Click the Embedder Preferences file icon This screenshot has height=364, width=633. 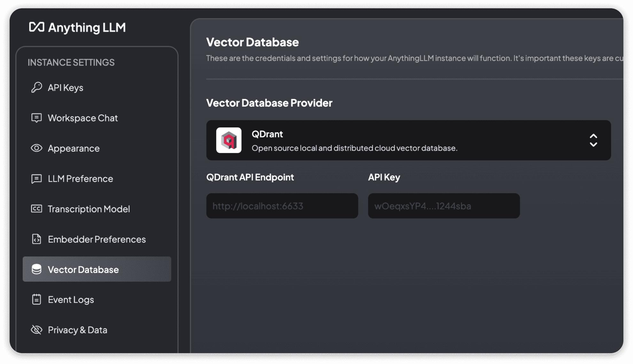tap(36, 239)
